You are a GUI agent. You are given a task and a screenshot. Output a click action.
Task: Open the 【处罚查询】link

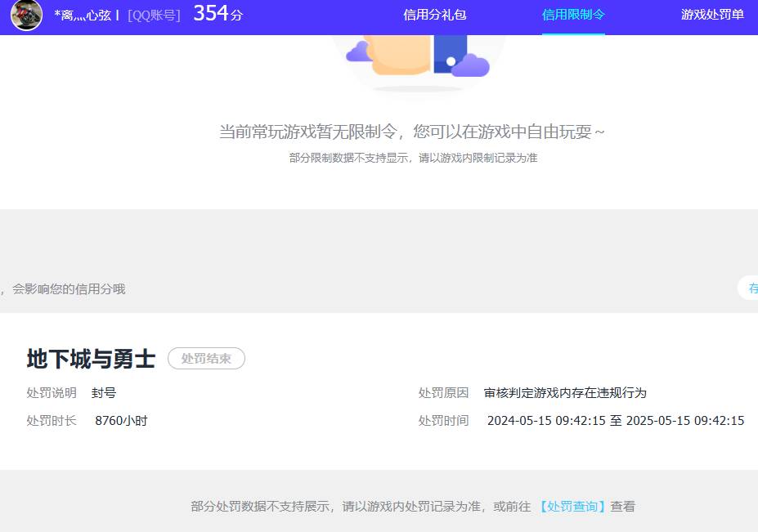(572, 506)
